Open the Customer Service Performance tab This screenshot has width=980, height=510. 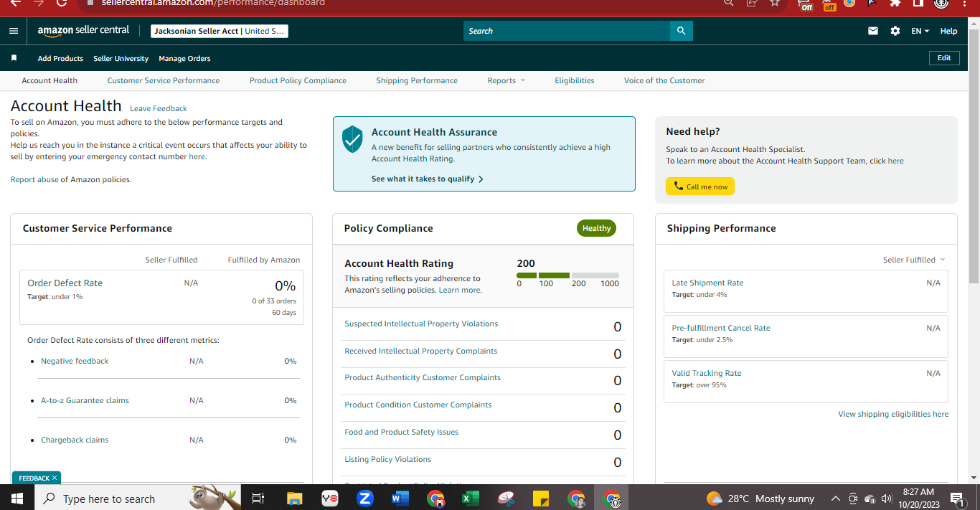click(164, 80)
